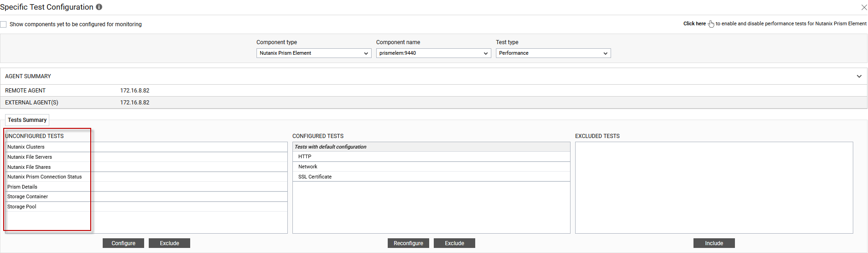Click the Include button
The height and width of the screenshot is (253, 868).
click(714, 243)
